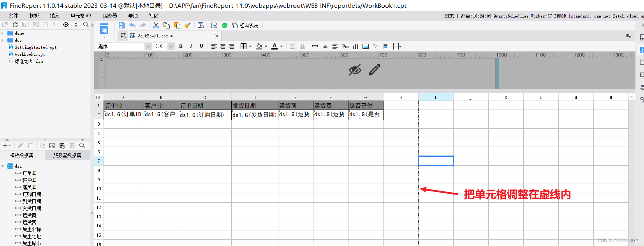Open the 服务器 menu
This screenshot has height=246, width=644.
tap(110, 16)
